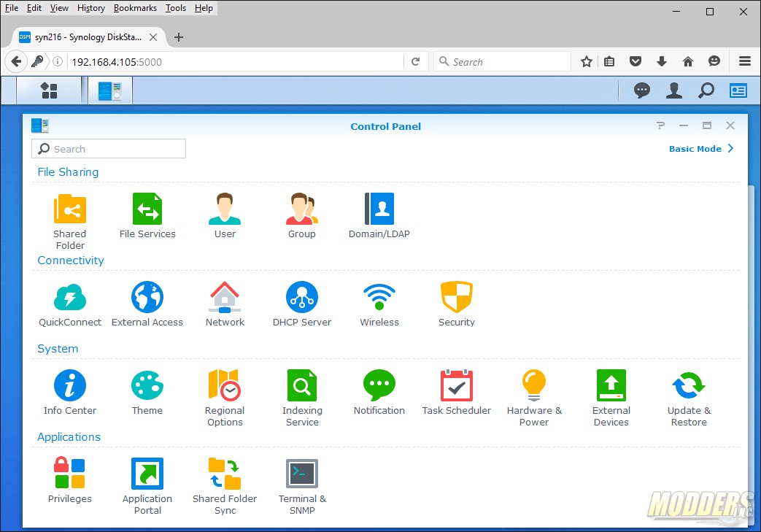
Task: Open Task Scheduler
Action: pyautogui.click(x=456, y=393)
